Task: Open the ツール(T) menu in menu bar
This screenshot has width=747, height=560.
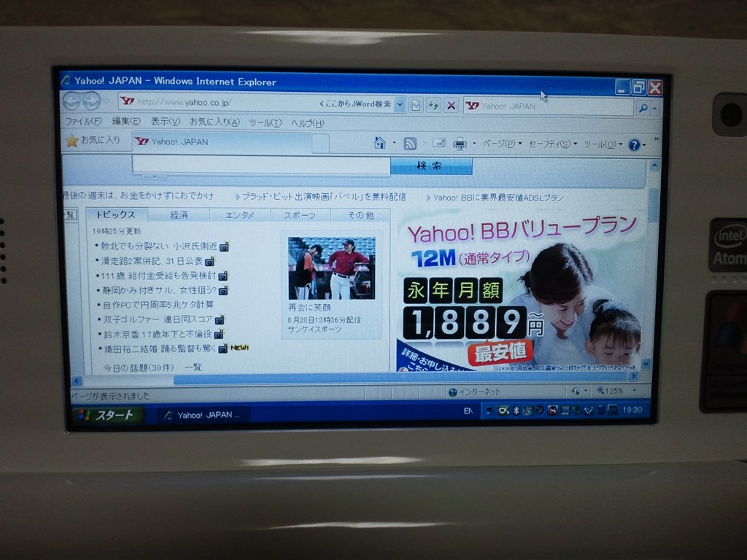Action: 266,122
